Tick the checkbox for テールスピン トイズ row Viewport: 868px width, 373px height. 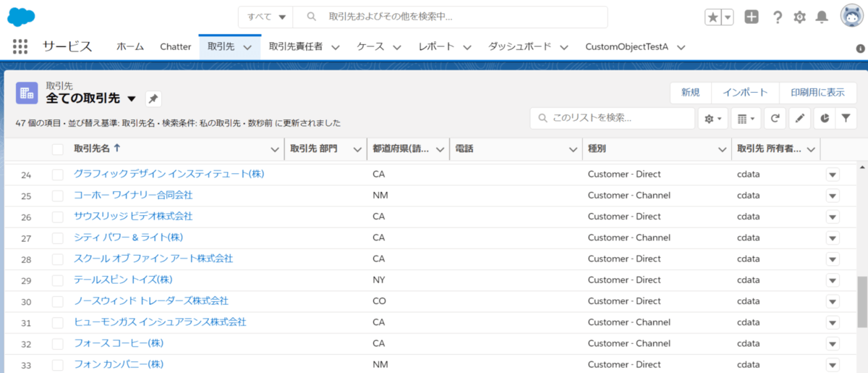58,280
